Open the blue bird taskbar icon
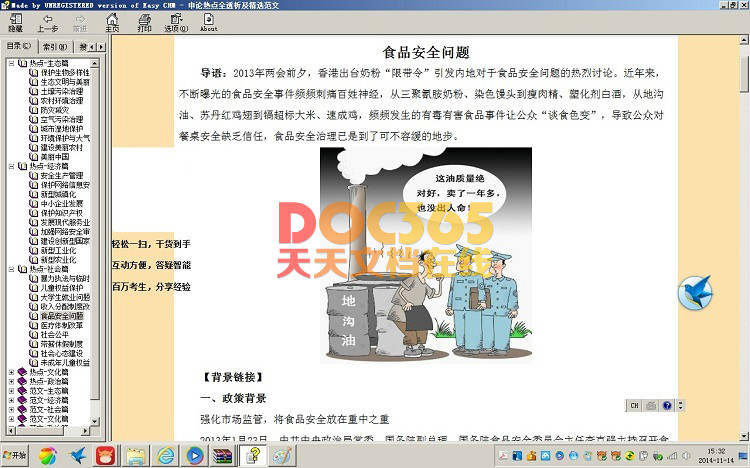The width and height of the screenshot is (750, 468). (x=77, y=456)
